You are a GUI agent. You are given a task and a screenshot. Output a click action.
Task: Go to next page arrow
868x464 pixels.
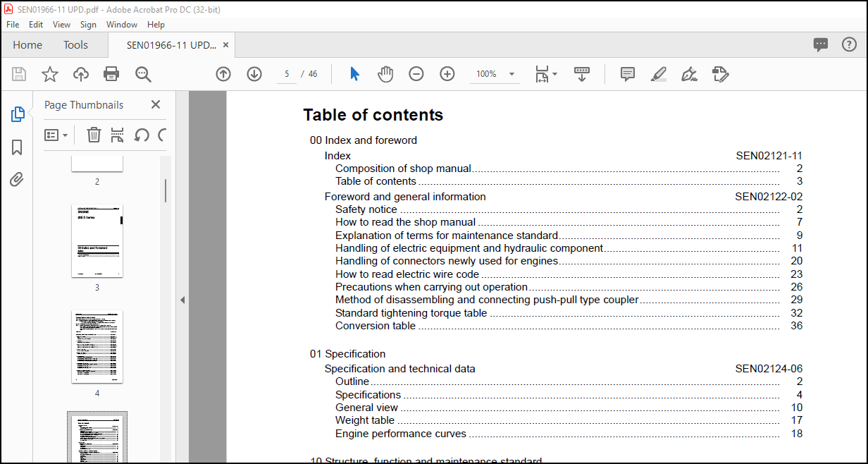pyautogui.click(x=254, y=74)
